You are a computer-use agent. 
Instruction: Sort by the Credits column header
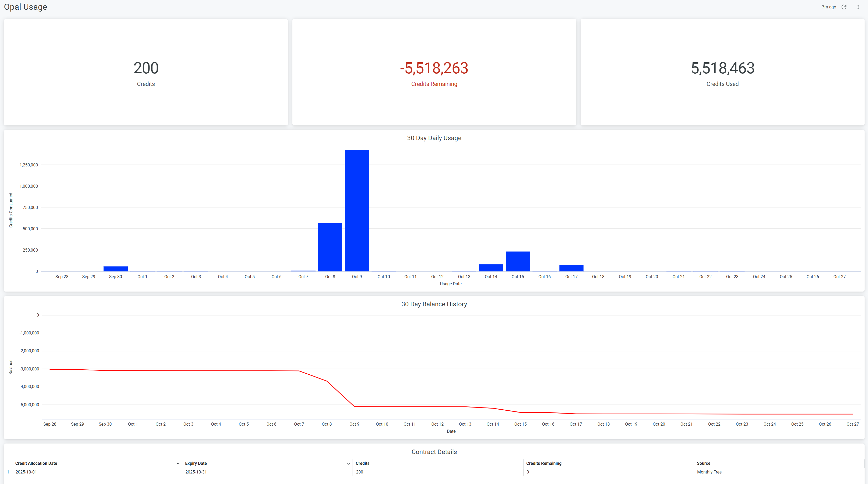coord(362,463)
